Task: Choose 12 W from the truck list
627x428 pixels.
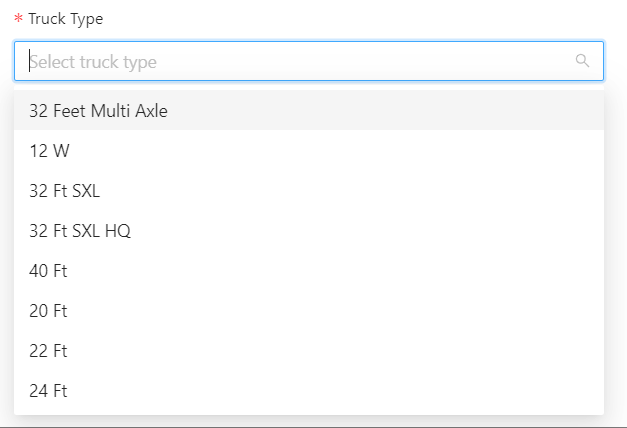Action: pos(49,151)
